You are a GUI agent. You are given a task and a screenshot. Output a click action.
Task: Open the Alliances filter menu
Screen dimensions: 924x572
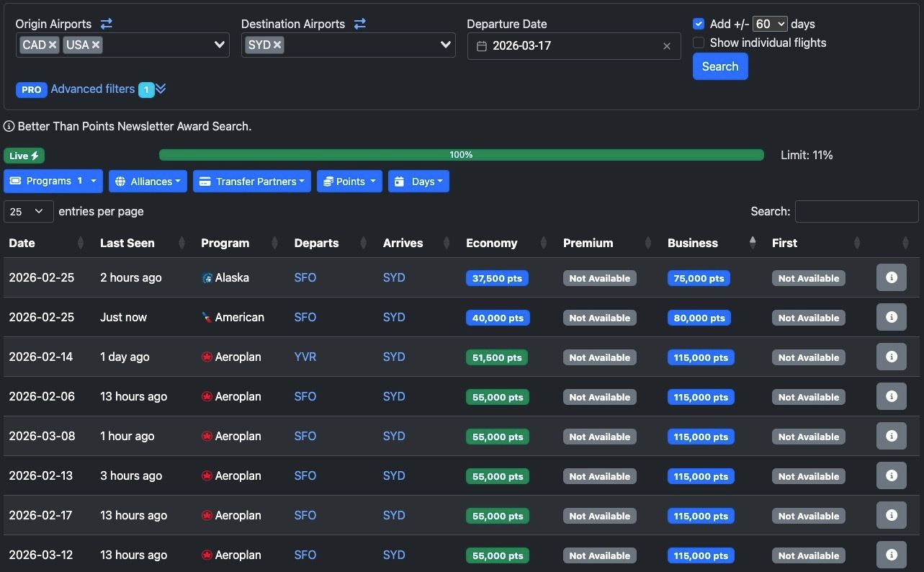148,182
